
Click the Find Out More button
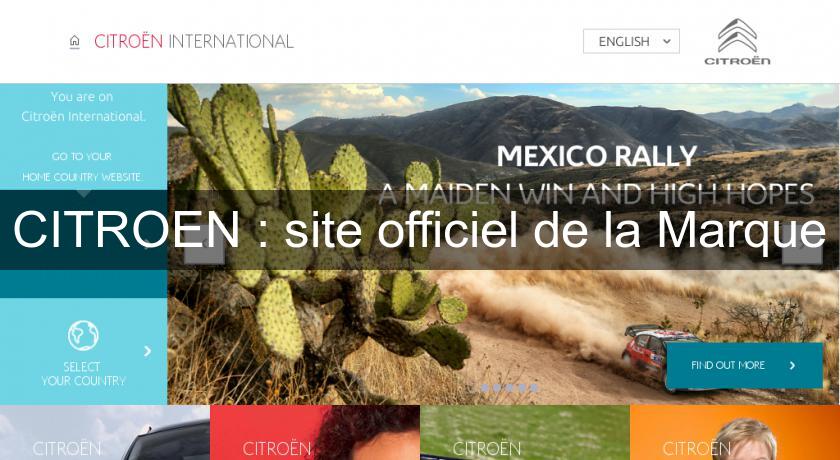click(x=744, y=365)
